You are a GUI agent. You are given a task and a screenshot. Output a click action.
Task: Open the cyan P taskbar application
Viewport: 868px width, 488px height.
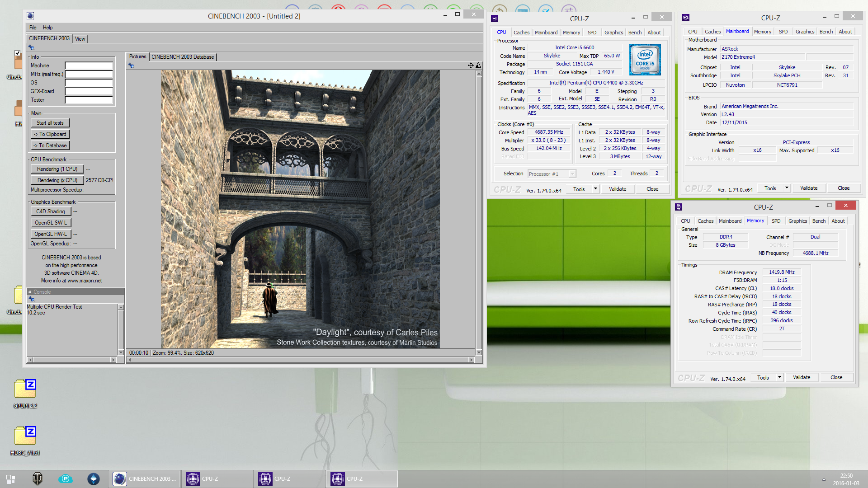66,479
